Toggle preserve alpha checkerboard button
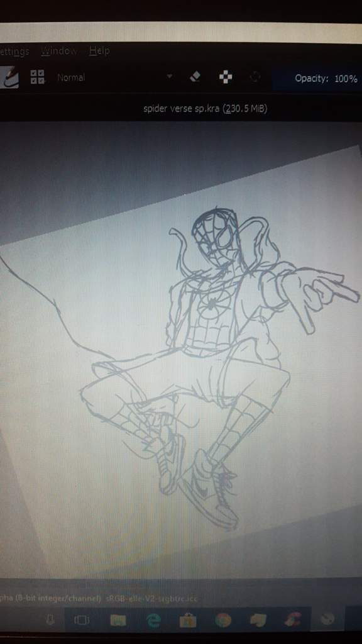362x644 pixels. pos(226,77)
